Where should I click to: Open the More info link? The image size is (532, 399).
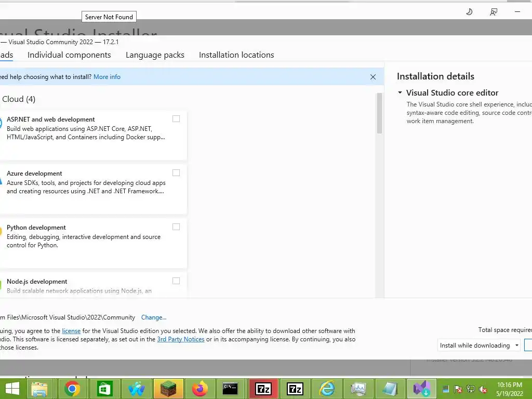[107, 77]
